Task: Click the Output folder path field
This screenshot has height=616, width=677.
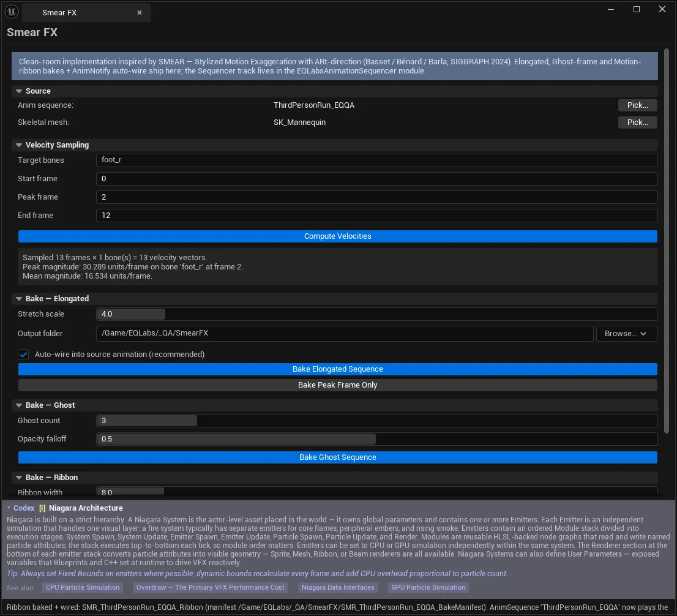Action: coord(345,334)
